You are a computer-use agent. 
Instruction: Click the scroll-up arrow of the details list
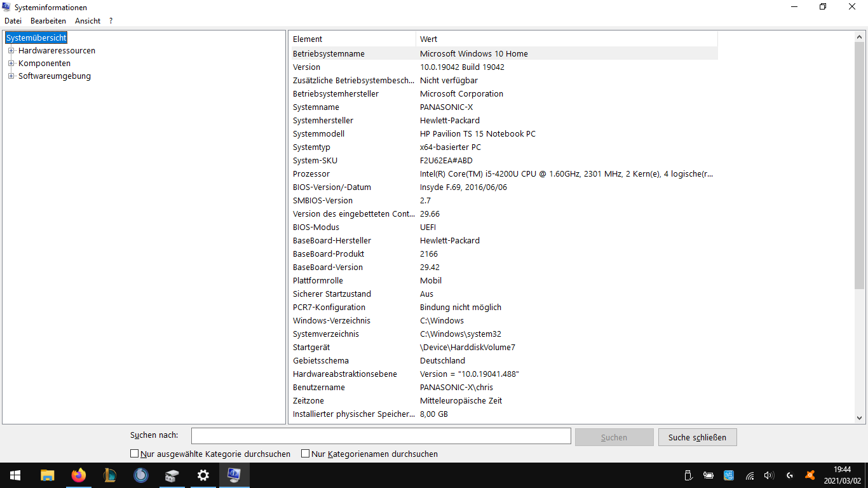860,37
